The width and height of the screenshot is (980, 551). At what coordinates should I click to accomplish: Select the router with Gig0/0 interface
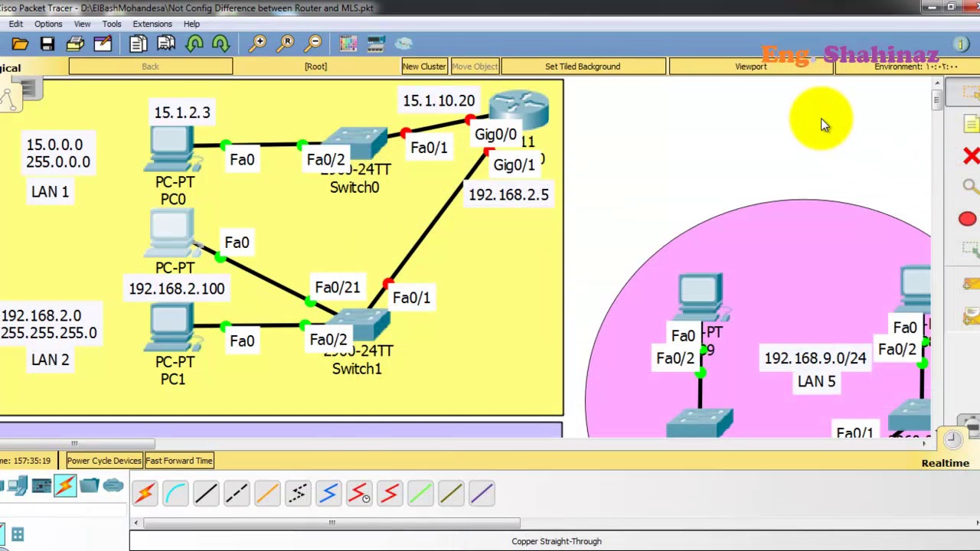520,109
